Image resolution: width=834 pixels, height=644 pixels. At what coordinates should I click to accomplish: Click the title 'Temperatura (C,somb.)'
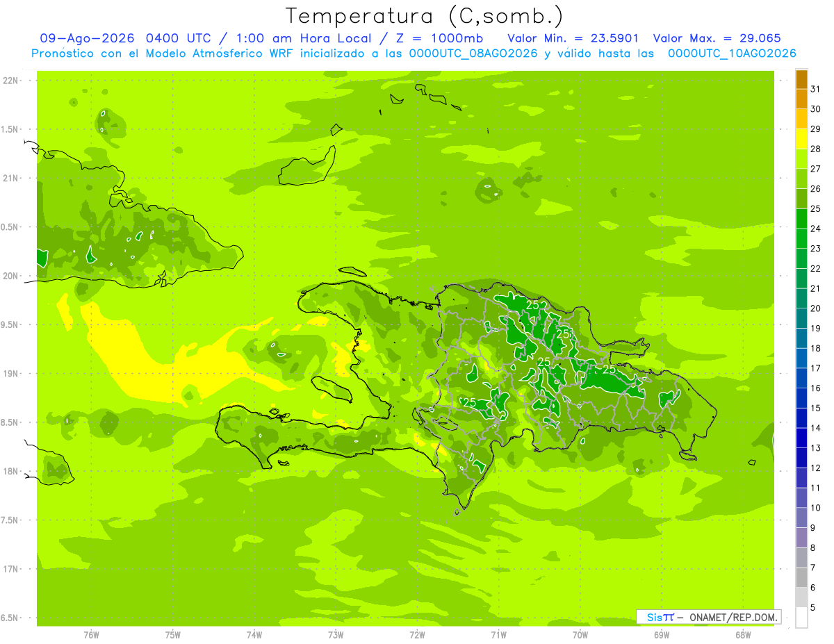[x=425, y=16]
